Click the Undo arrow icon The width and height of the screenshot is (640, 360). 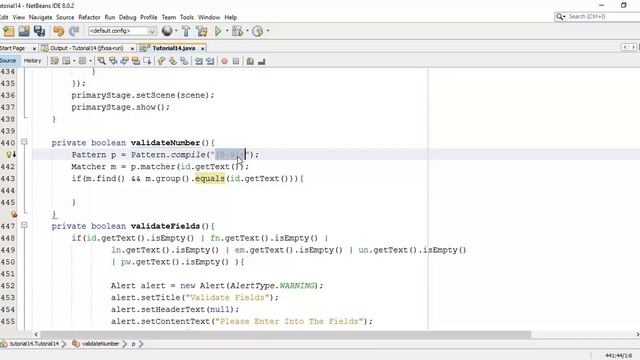pos(58,31)
